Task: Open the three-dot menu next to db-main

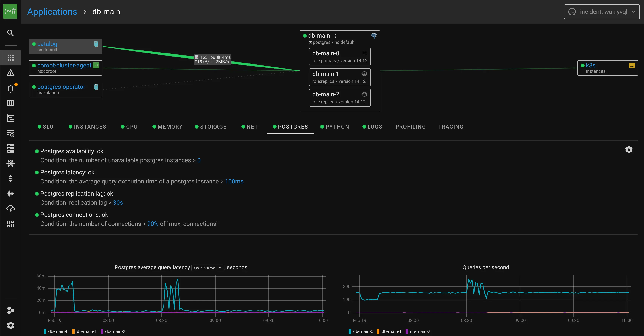Action: pyautogui.click(x=336, y=36)
